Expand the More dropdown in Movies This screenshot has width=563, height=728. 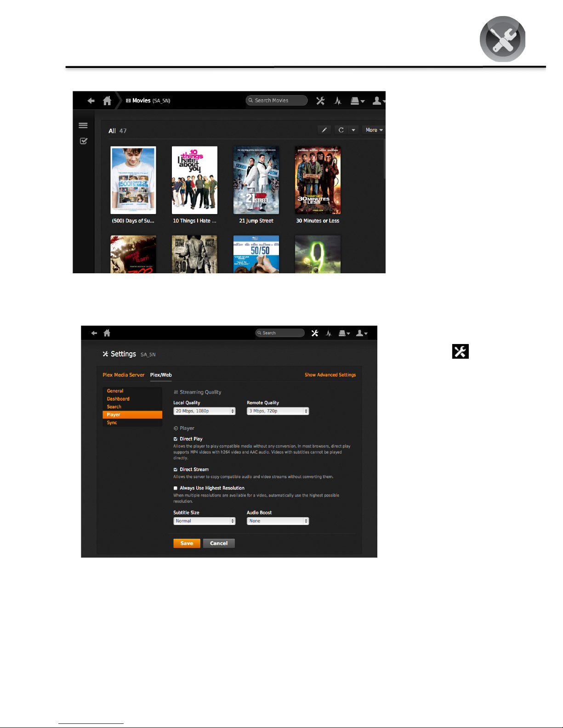(x=374, y=130)
